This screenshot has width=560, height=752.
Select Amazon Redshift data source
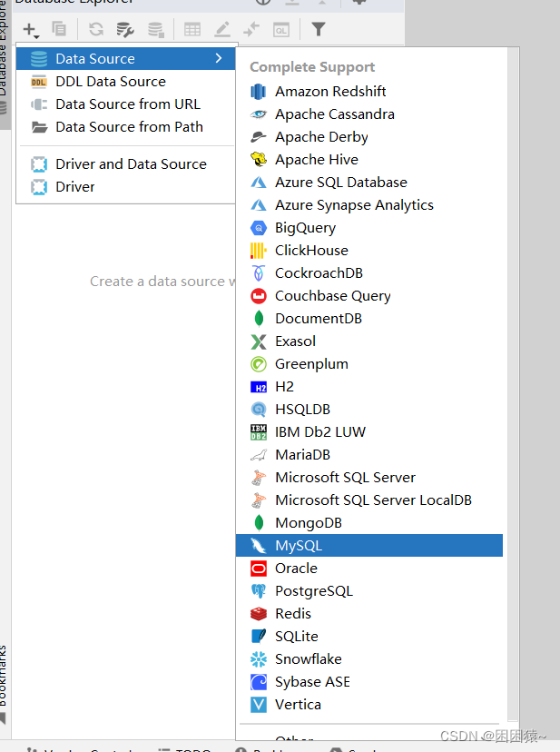pyautogui.click(x=369, y=91)
